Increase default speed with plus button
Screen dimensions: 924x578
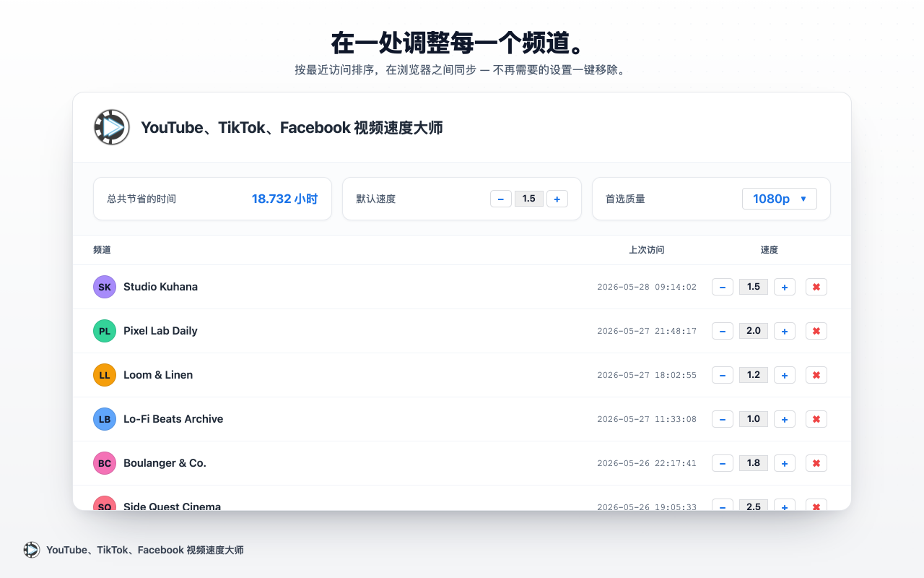tap(557, 199)
